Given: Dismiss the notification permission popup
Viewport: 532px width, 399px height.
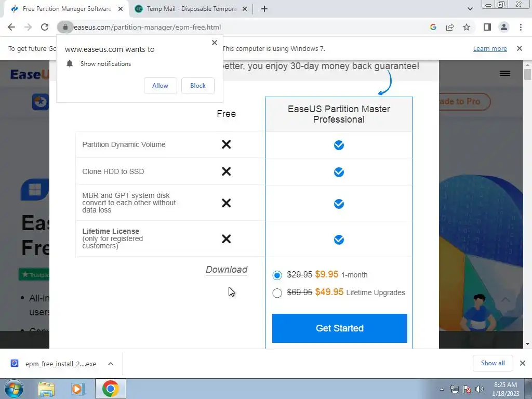Looking at the screenshot, I should pos(215,43).
